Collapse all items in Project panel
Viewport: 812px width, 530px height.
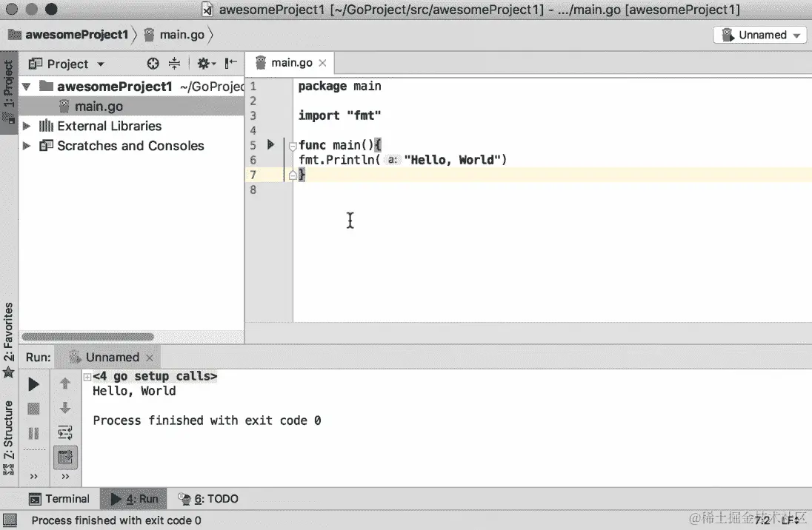(x=175, y=64)
